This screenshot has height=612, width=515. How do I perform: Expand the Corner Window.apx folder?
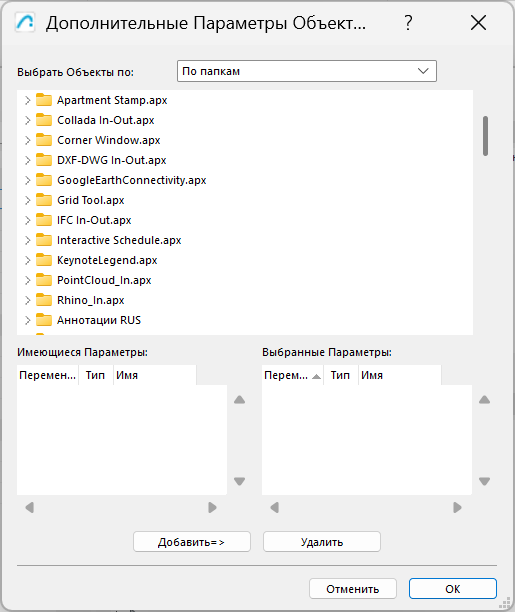tap(27, 140)
